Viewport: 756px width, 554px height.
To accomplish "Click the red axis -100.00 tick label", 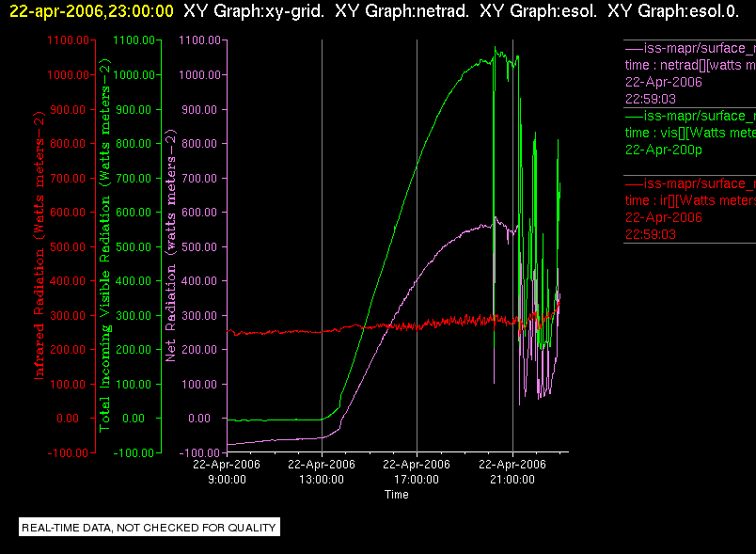I will click(x=68, y=453).
